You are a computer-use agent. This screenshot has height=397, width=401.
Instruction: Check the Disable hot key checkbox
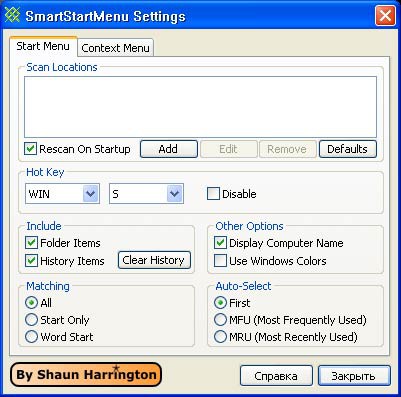pos(213,194)
